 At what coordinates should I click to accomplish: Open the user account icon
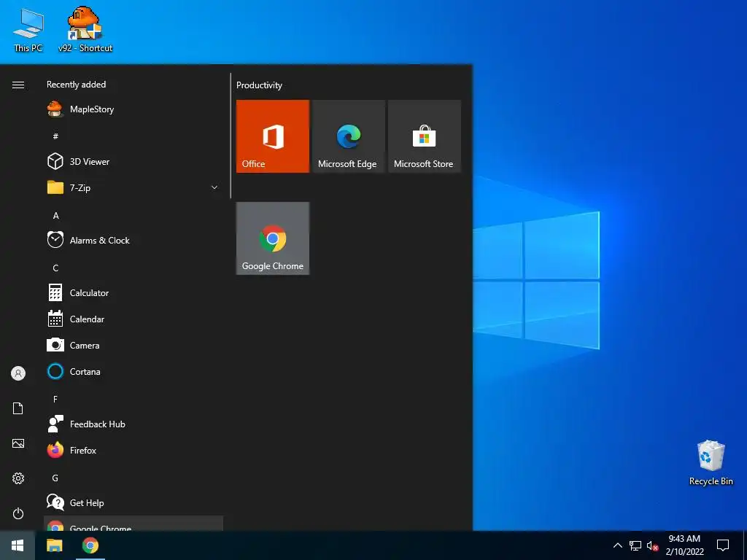(x=18, y=373)
